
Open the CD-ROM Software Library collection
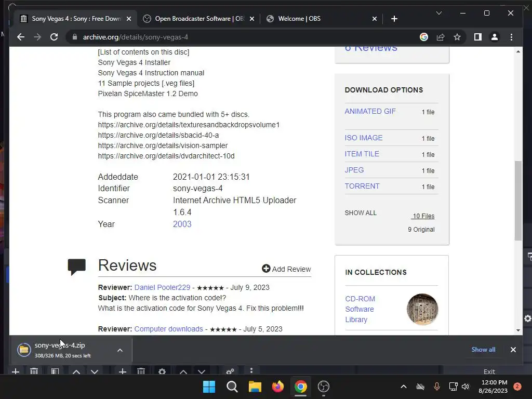(x=360, y=309)
